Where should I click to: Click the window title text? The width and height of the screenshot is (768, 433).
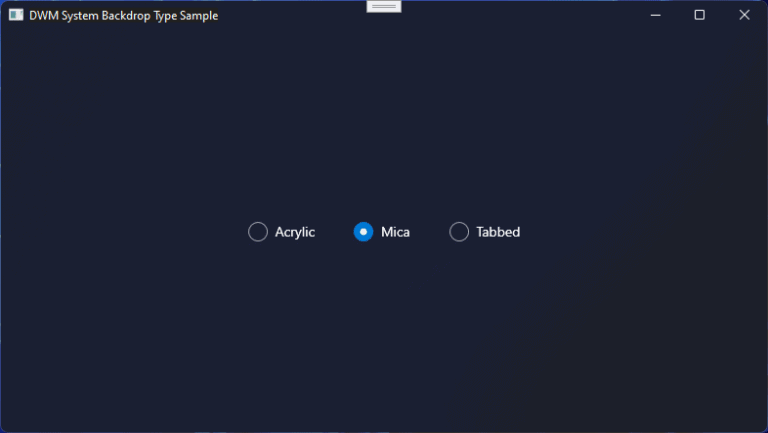pos(123,16)
